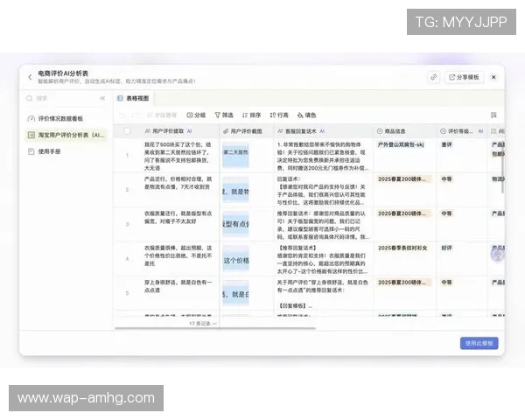The width and height of the screenshot is (525, 420).
Task: Click row number 1 in table
Action: click(127, 156)
